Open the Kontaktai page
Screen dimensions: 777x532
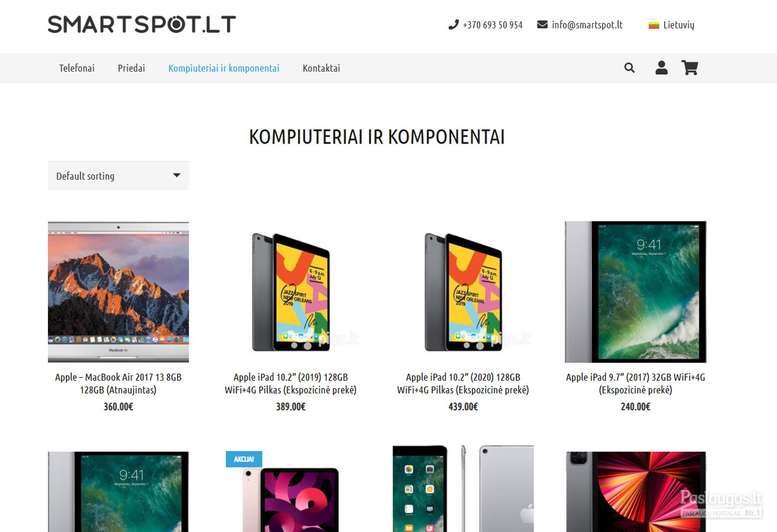[321, 68]
